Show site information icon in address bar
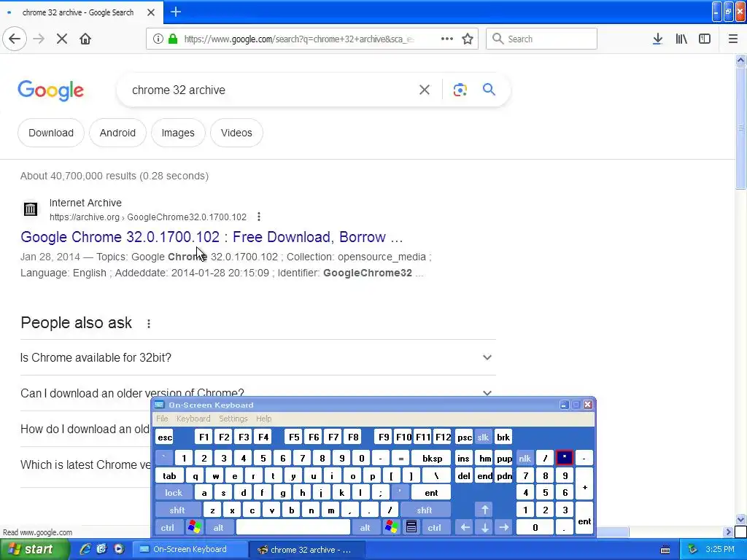 [158, 39]
